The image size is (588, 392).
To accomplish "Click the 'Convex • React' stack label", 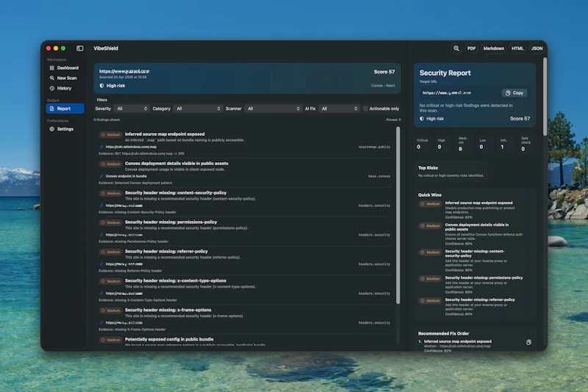I will (x=383, y=85).
